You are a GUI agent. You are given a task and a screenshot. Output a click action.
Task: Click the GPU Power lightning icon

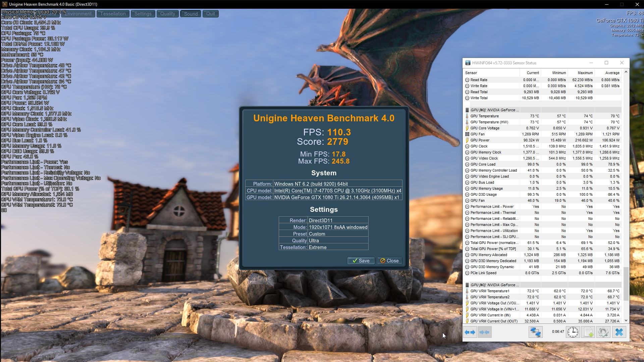tap(467, 140)
